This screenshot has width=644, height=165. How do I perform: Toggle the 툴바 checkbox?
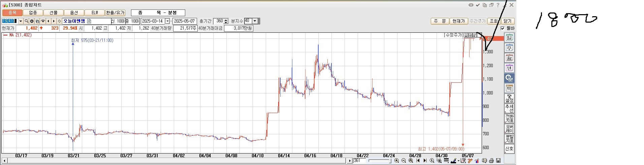click(503, 28)
